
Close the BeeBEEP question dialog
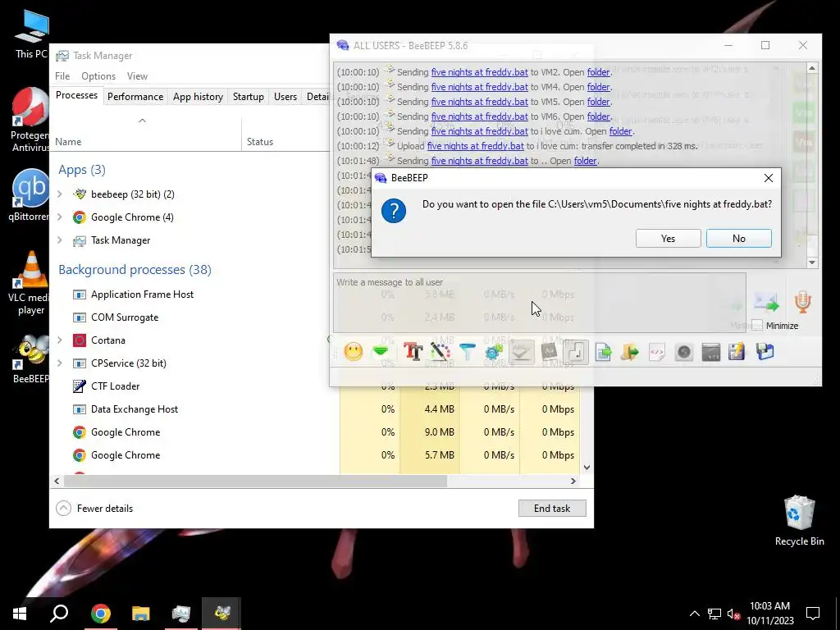point(768,178)
